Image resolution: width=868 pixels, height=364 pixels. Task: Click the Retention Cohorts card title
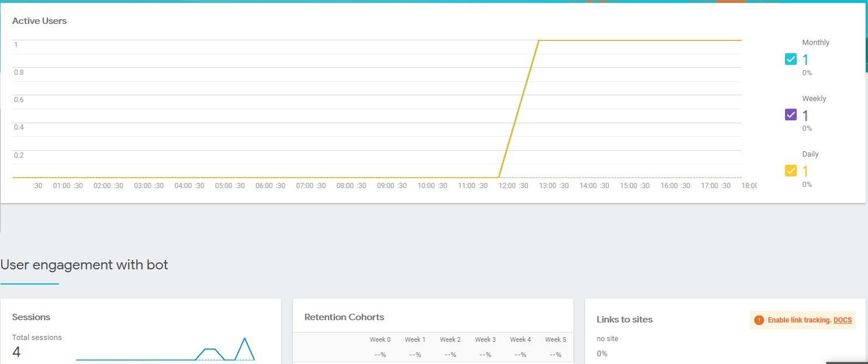(x=344, y=317)
